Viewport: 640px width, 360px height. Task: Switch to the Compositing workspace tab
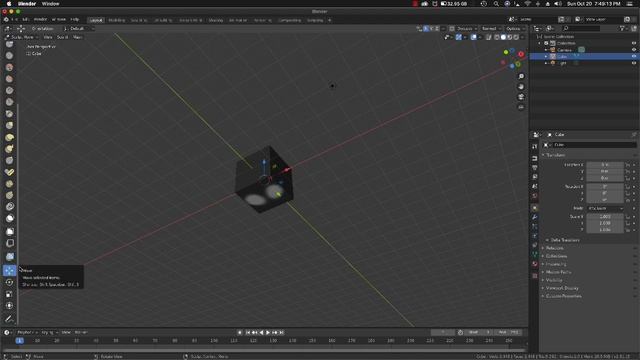click(x=290, y=20)
